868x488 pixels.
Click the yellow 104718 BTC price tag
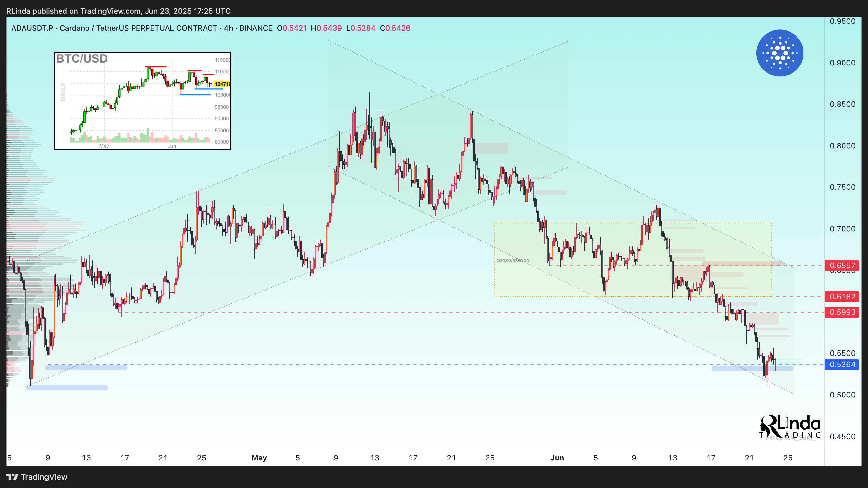pos(222,84)
